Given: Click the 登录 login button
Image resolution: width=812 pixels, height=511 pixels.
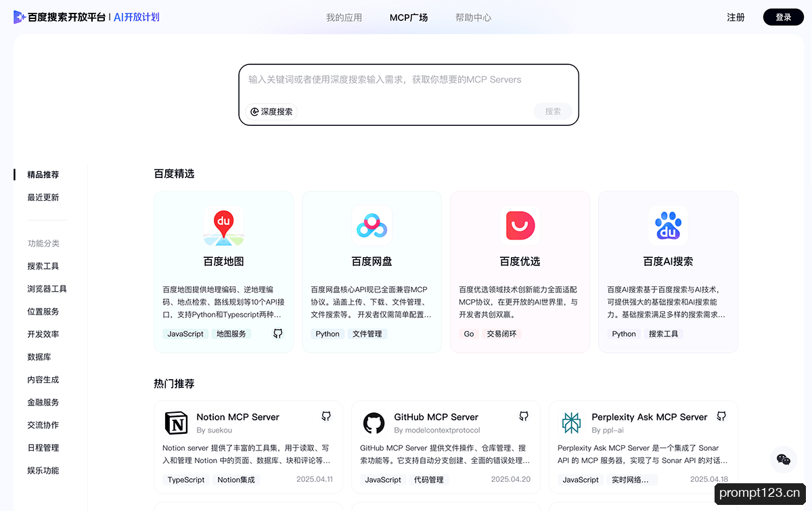Looking at the screenshot, I should 784,18.
